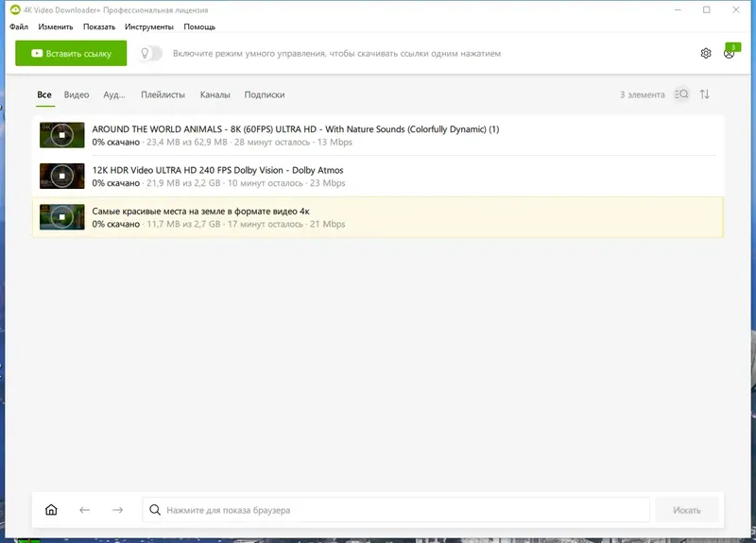Switch to the Видео tab

(77, 95)
